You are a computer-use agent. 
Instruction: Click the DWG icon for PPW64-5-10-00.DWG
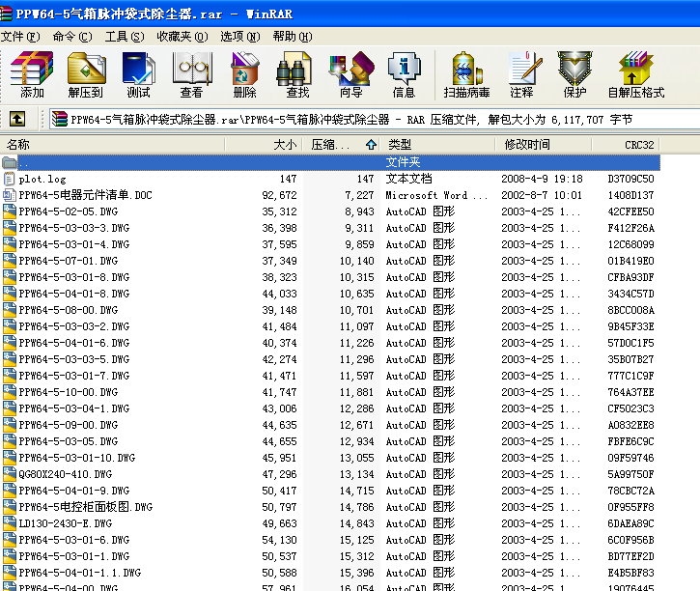pos(9,392)
